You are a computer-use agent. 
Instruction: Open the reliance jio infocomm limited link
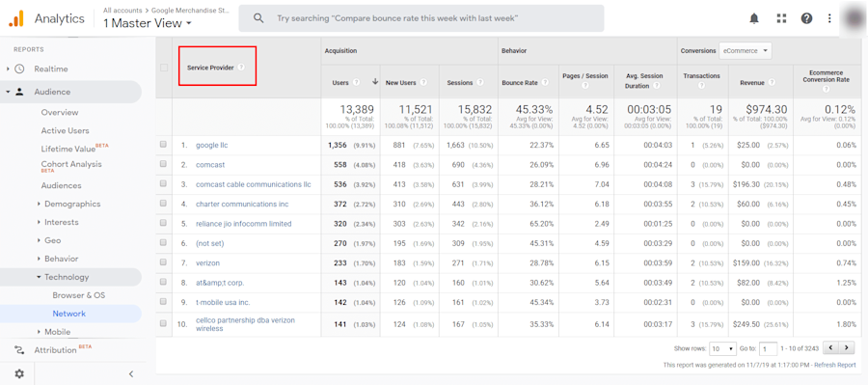(244, 224)
